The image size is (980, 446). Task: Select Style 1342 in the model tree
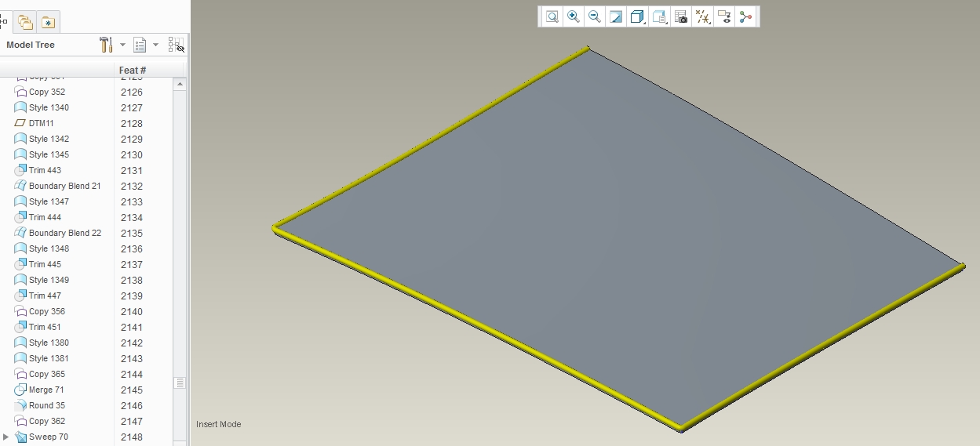49,139
